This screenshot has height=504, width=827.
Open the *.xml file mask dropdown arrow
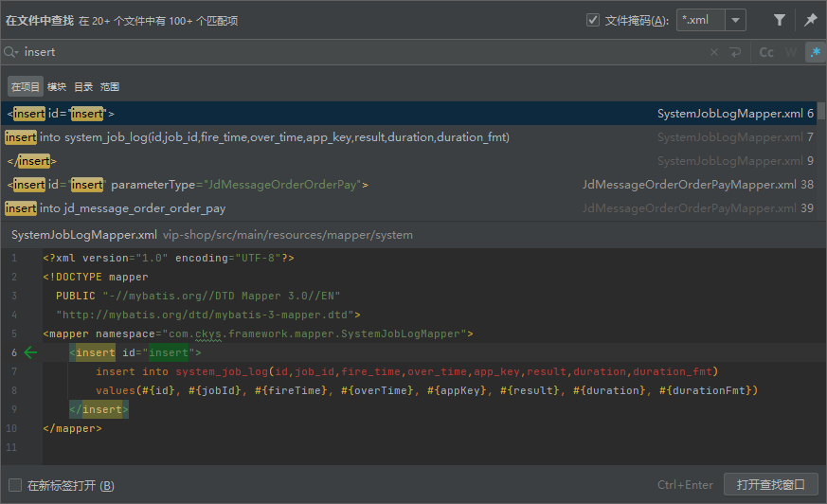(x=735, y=21)
